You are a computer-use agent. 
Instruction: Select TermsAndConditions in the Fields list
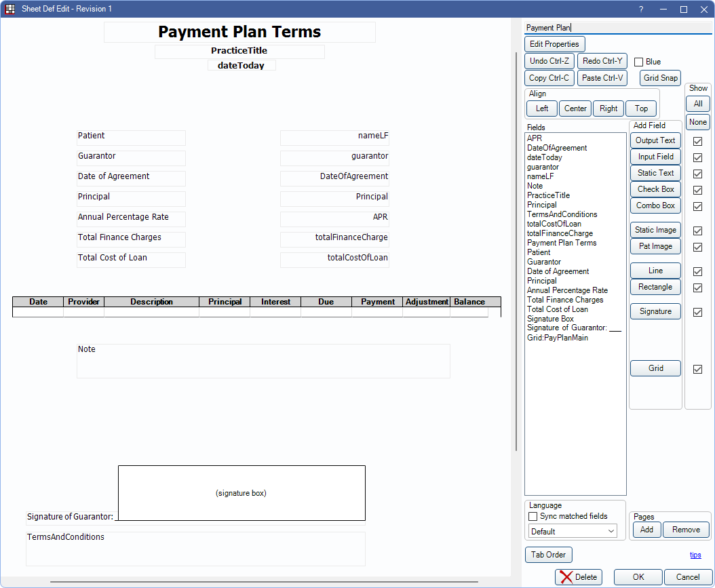pyautogui.click(x=562, y=214)
